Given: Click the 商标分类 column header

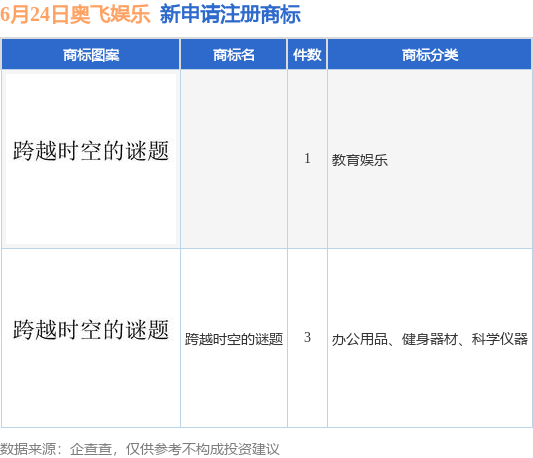Looking at the screenshot, I should [430, 54].
